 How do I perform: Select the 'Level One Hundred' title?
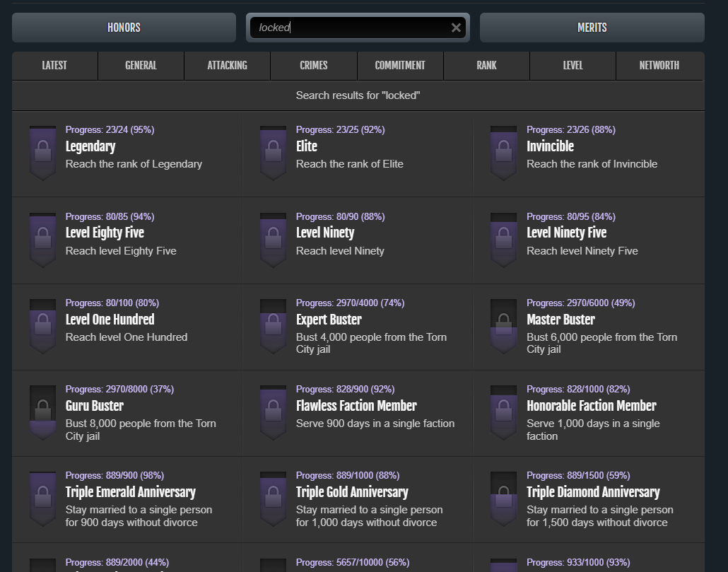pyautogui.click(x=110, y=320)
